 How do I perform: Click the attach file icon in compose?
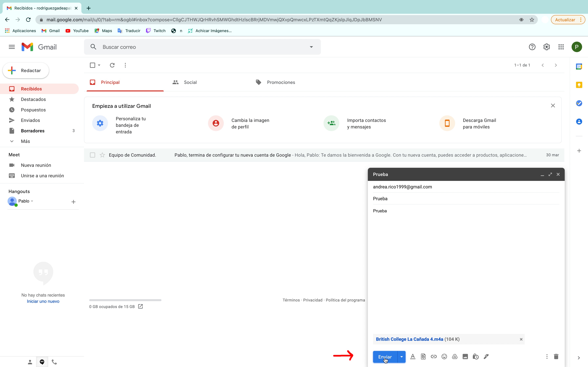(423, 356)
